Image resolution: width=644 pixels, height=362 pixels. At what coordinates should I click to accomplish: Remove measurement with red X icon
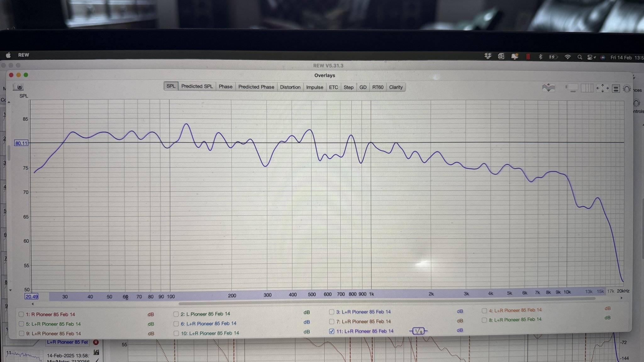(96, 342)
